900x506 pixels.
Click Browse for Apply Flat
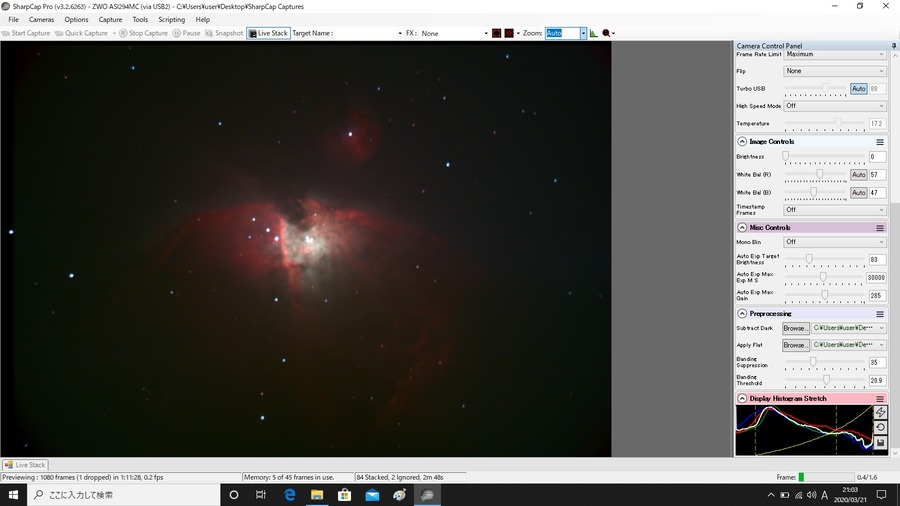point(796,345)
